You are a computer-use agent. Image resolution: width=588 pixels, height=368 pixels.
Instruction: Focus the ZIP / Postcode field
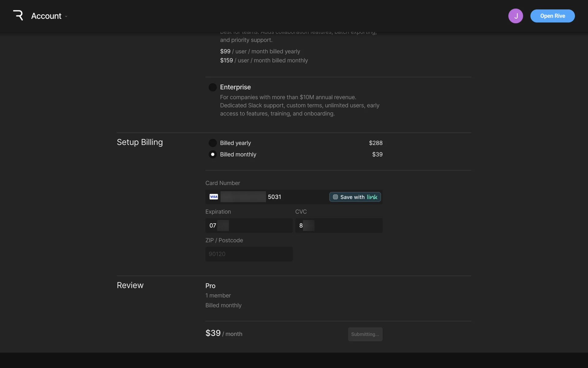(249, 254)
